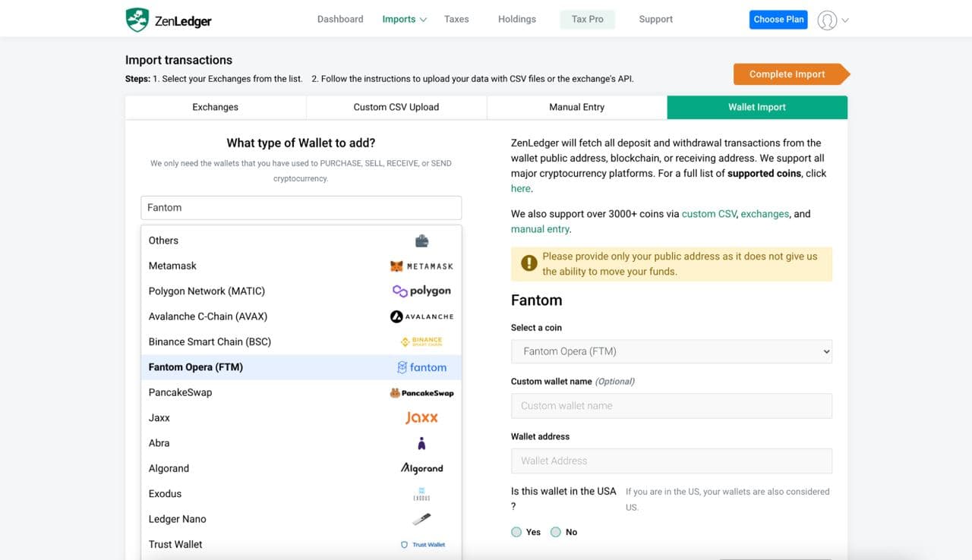Choose Avalanche C-Chain (AVAX)

pos(301,316)
